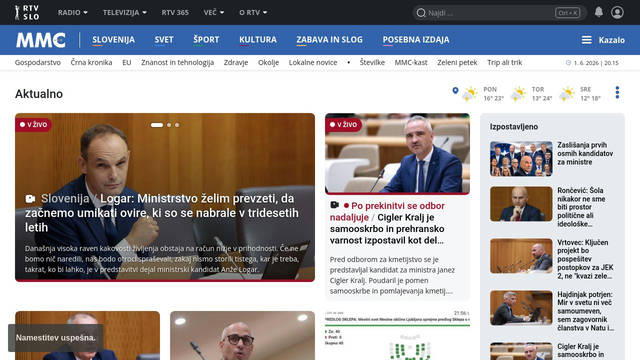Open Vrtovec: Ključen projekt headline
The width and height of the screenshot is (640, 360).
click(x=585, y=259)
